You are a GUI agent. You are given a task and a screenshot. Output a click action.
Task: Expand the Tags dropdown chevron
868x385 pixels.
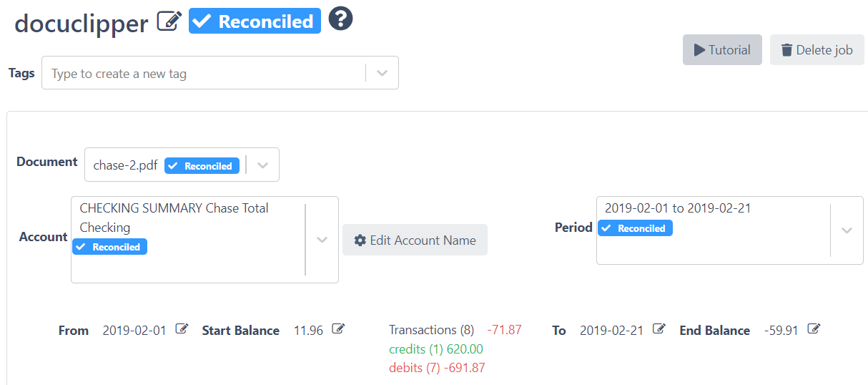click(383, 73)
